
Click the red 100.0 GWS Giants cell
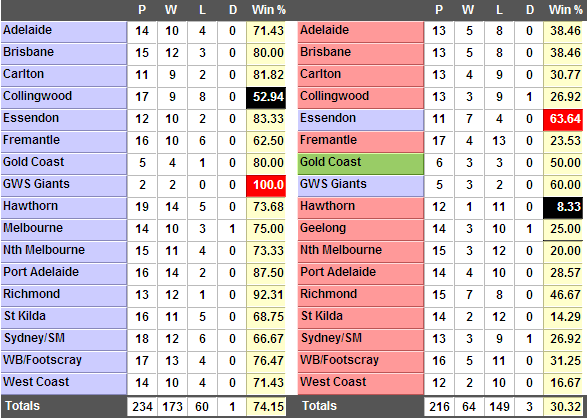tap(266, 185)
